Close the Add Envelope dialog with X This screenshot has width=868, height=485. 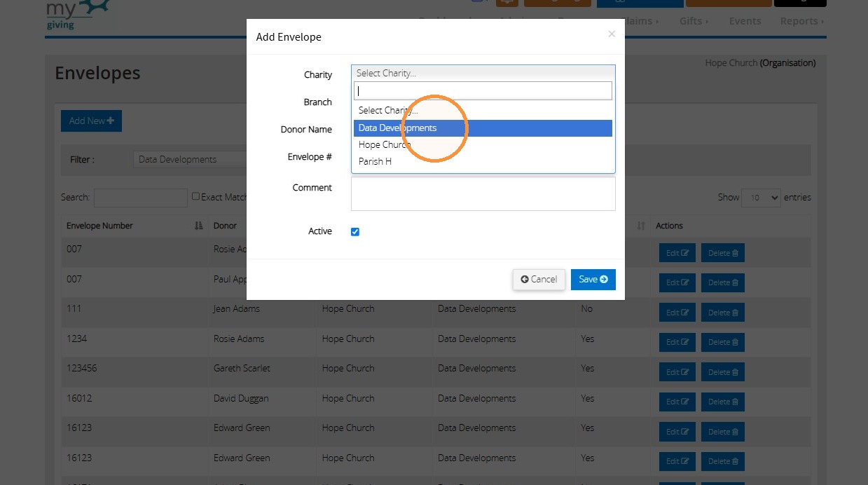point(612,34)
